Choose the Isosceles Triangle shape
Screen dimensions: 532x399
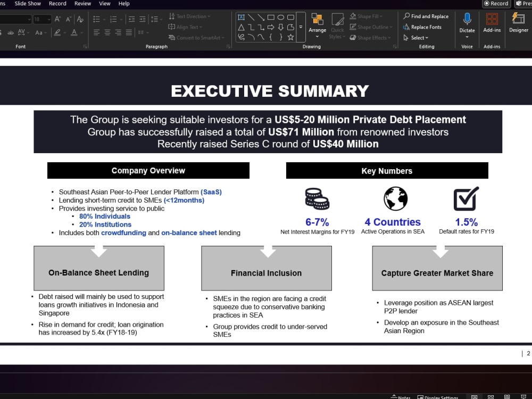click(241, 27)
